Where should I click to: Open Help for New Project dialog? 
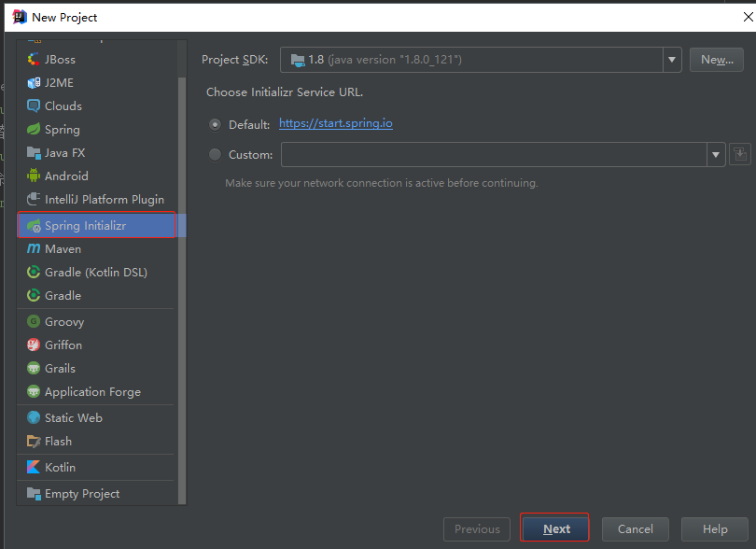click(x=715, y=528)
